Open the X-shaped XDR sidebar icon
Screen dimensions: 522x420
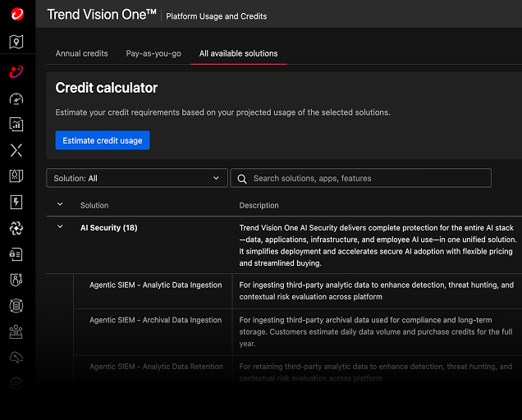[16, 150]
